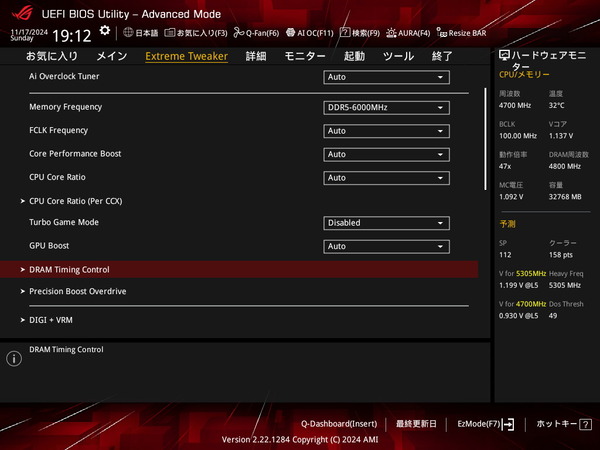Screen dimensions: 600x450
Task: Click 1.137 V core voltage value
Action: (561, 136)
